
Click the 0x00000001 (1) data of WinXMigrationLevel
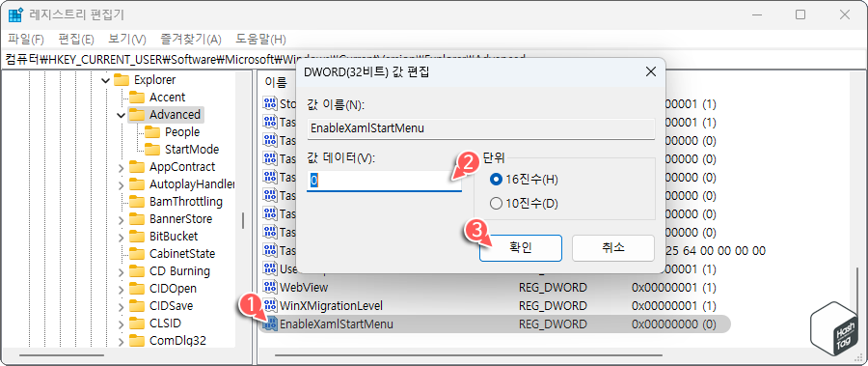pyautogui.click(x=674, y=305)
